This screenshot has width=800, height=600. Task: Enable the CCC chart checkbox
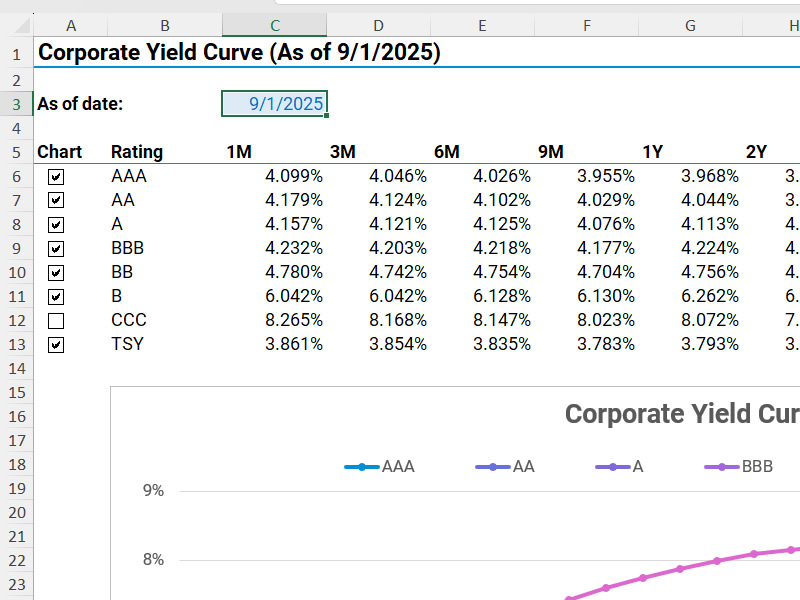(56, 321)
